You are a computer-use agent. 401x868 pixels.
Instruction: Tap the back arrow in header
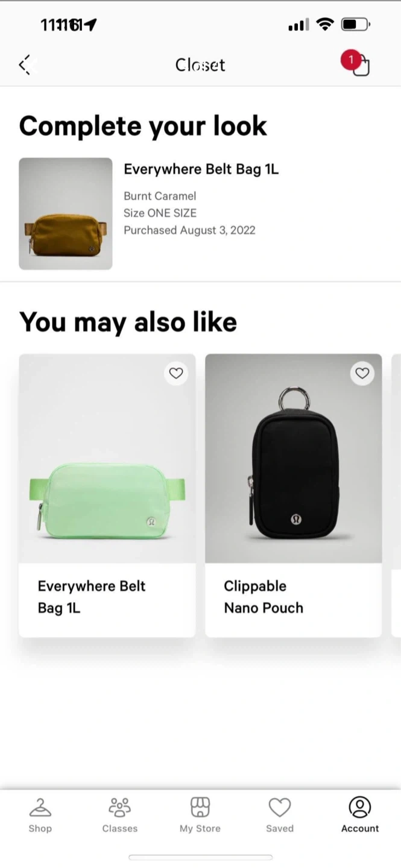point(25,64)
